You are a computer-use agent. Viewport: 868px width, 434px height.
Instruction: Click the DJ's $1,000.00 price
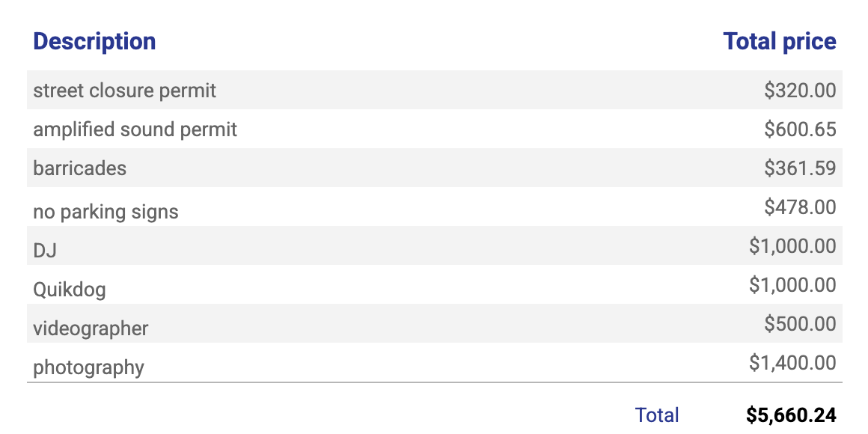[792, 245]
